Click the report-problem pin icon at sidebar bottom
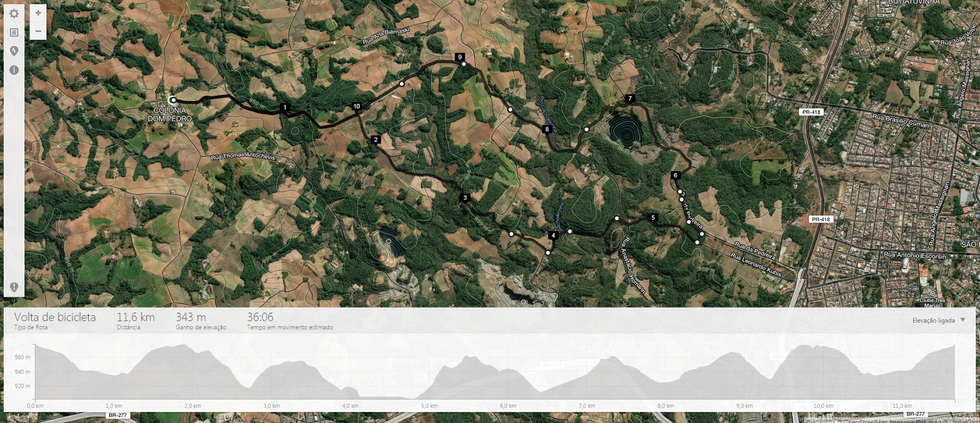 [14, 287]
